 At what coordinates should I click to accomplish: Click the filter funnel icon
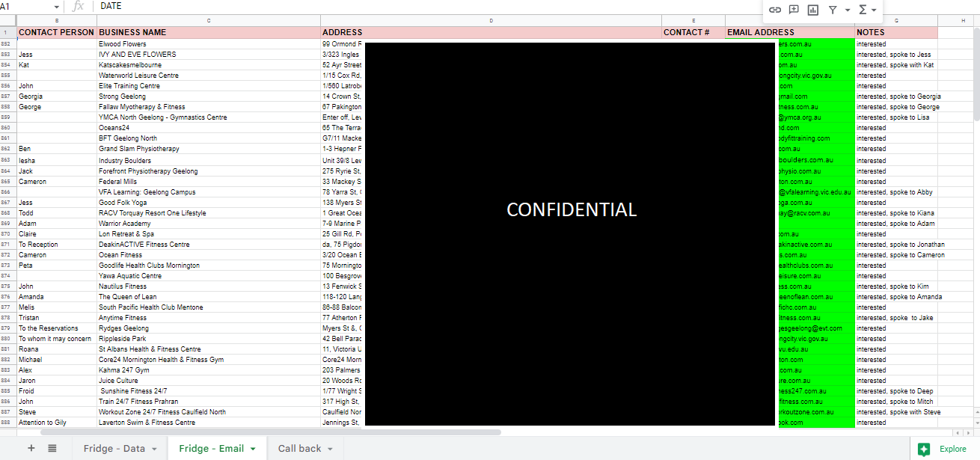833,10
